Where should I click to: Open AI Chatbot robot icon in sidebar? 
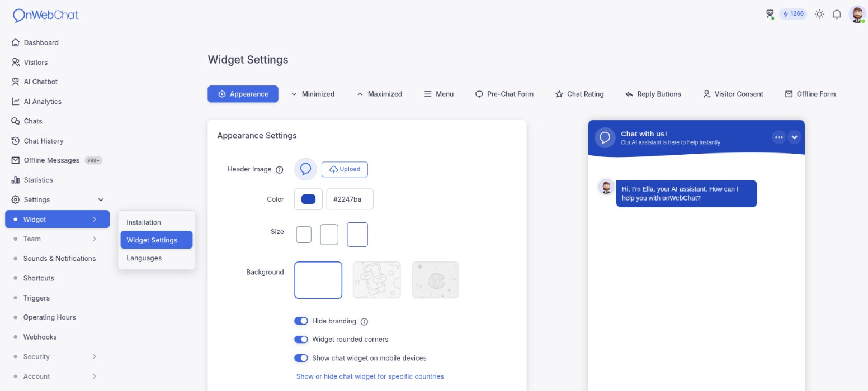coord(16,82)
